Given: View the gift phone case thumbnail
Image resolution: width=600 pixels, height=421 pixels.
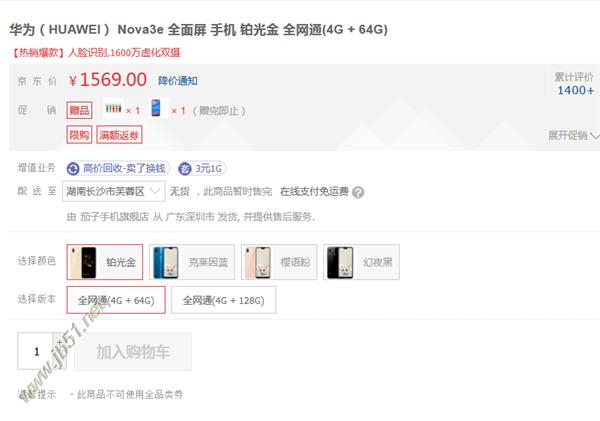Looking at the screenshot, I should 156,108.
